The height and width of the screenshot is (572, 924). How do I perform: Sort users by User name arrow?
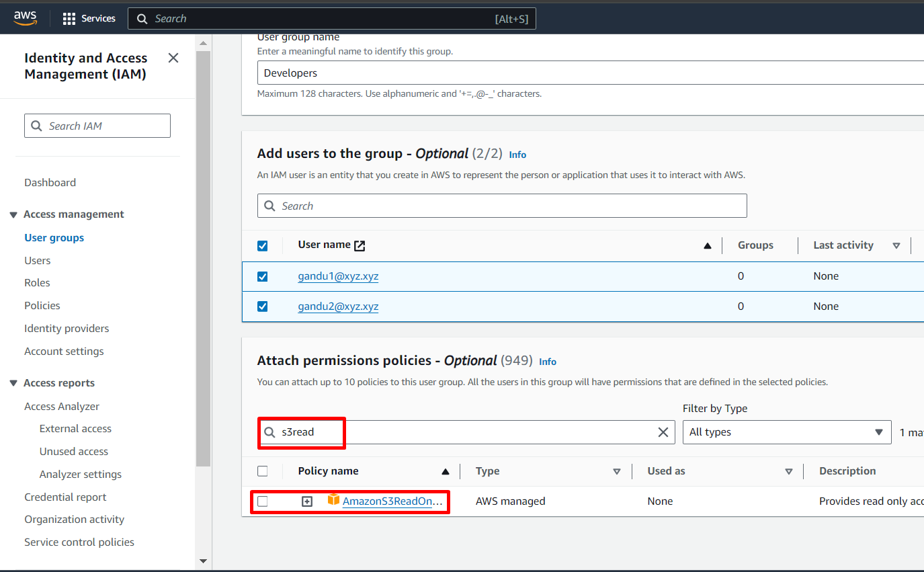(x=707, y=246)
